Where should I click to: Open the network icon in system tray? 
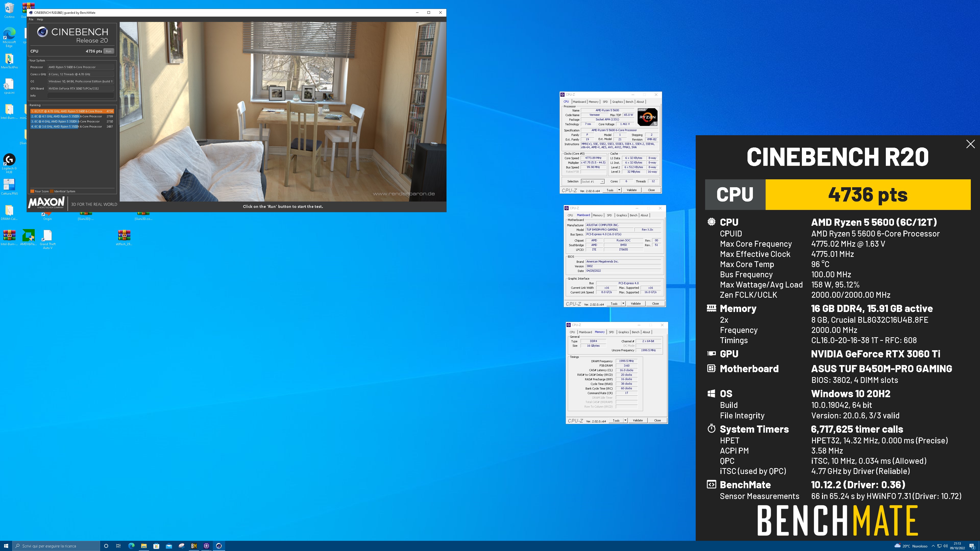pos(939,546)
